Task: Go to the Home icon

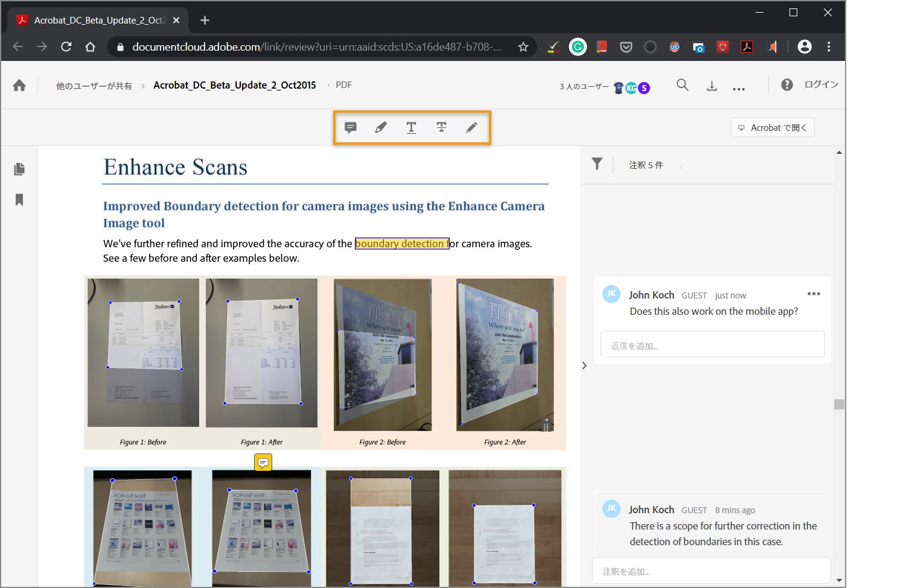Action: 19,86
